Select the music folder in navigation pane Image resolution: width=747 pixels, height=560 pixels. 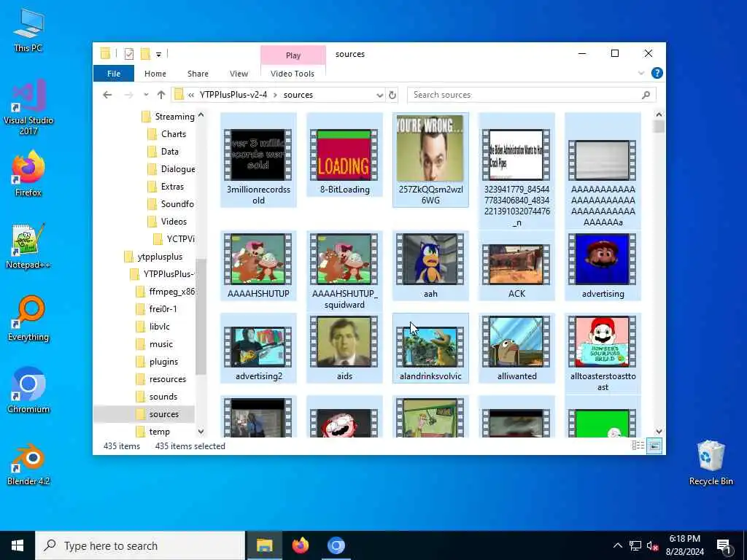pos(155,344)
